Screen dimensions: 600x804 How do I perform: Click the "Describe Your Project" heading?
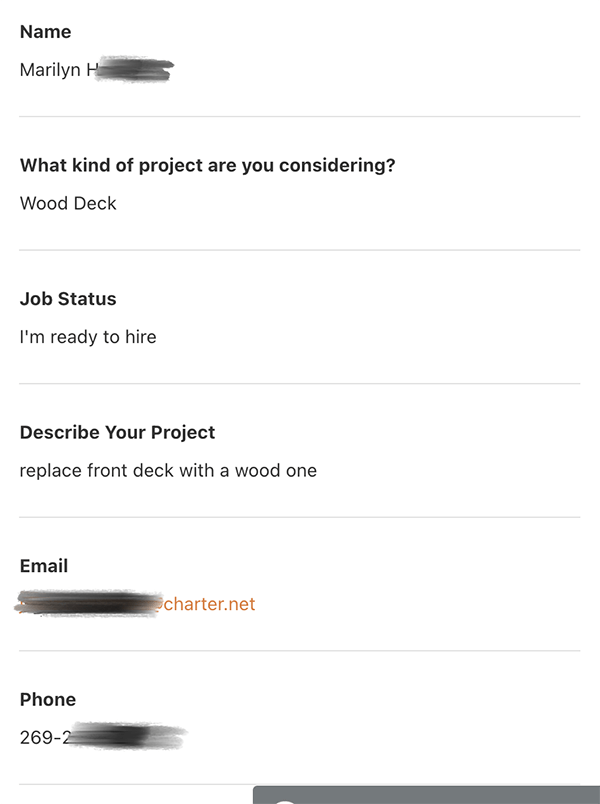tap(117, 432)
